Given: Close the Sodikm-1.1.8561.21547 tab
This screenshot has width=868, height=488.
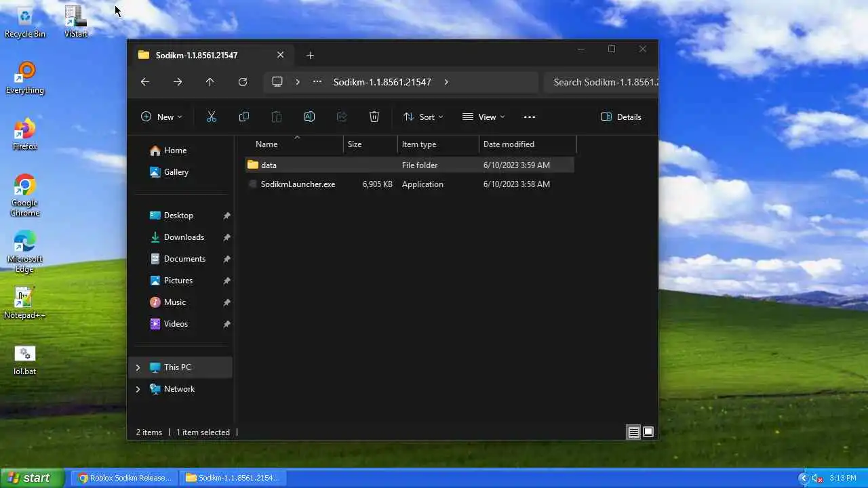Looking at the screenshot, I should point(280,55).
